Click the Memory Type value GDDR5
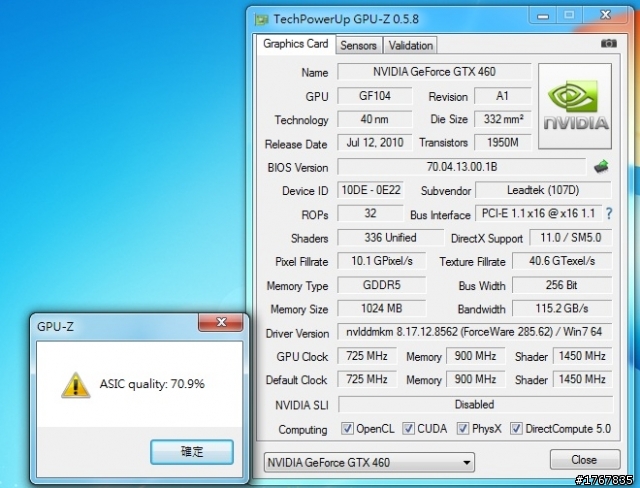 click(x=382, y=285)
